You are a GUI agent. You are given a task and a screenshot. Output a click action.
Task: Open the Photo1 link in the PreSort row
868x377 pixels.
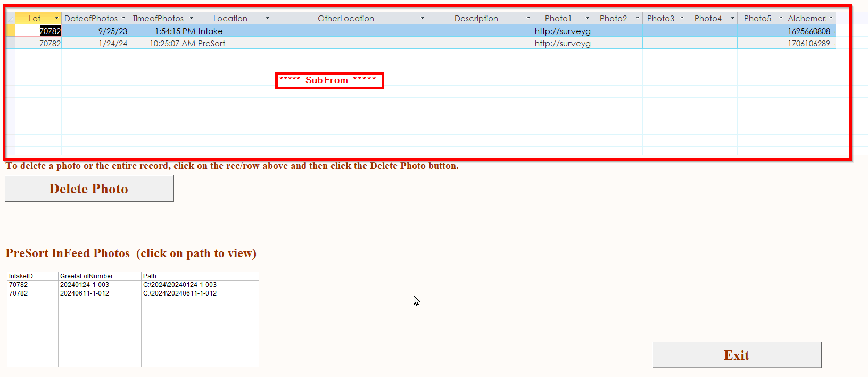563,43
